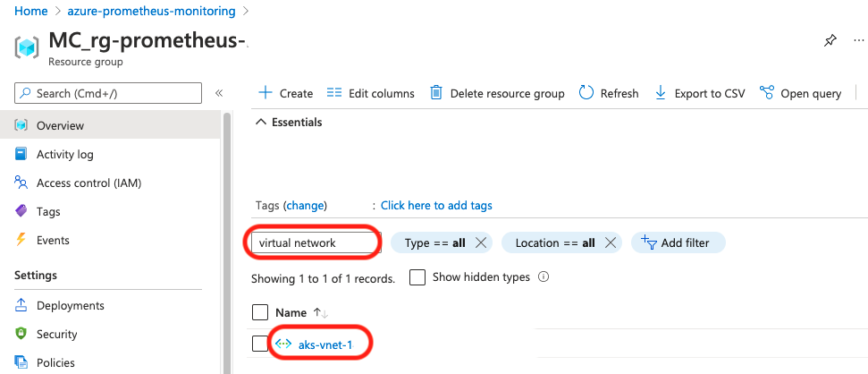Click the Security shield icon
The width and height of the screenshot is (868, 374).
[x=21, y=334]
